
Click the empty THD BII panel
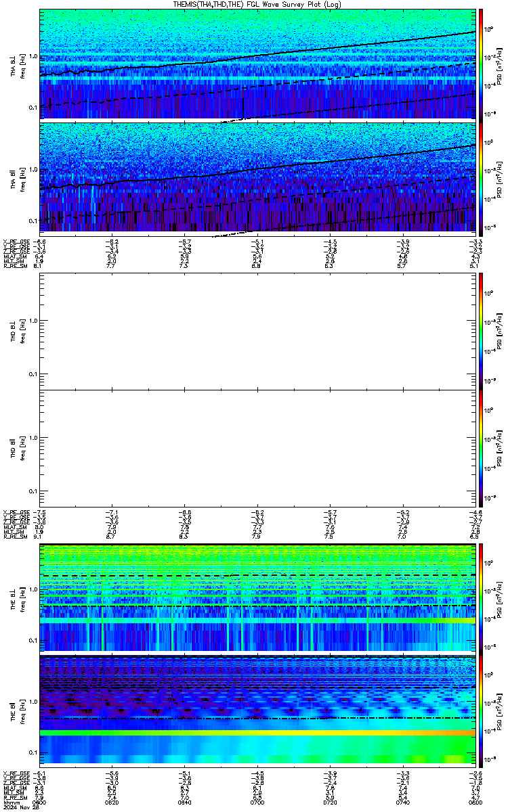257,448
